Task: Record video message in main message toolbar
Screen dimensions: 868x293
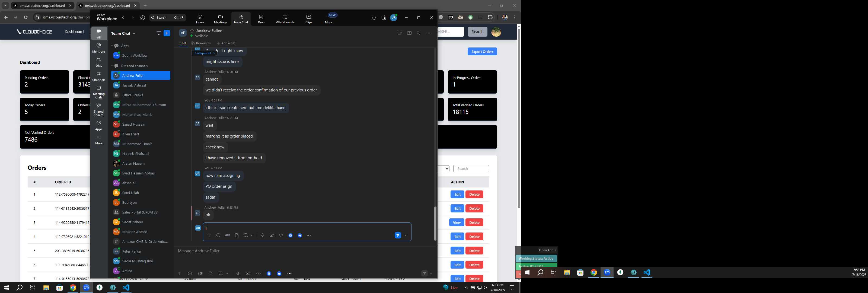Action: click(248, 273)
